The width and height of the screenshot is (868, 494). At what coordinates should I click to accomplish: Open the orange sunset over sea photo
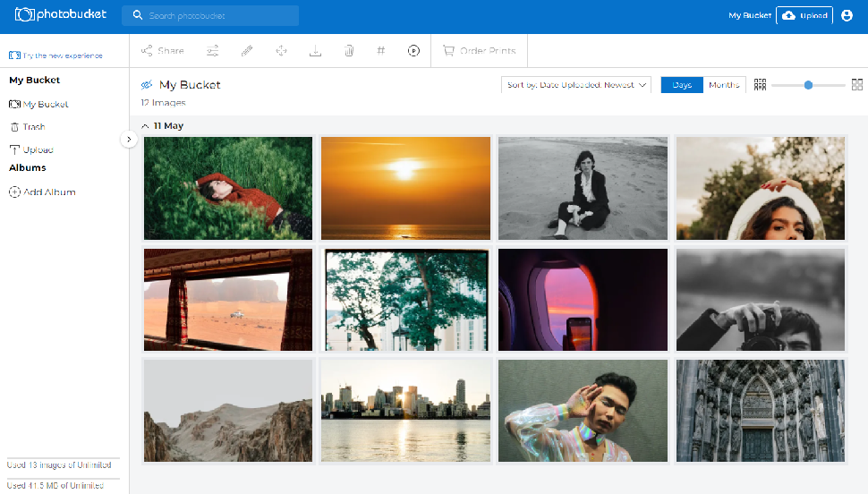point(405,188)
